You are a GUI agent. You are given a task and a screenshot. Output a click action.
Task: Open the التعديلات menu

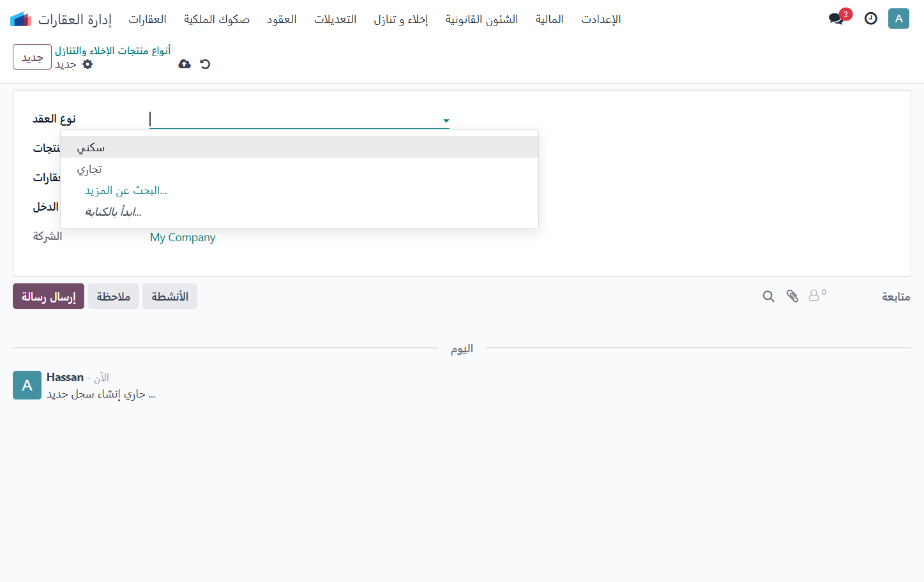335,19
